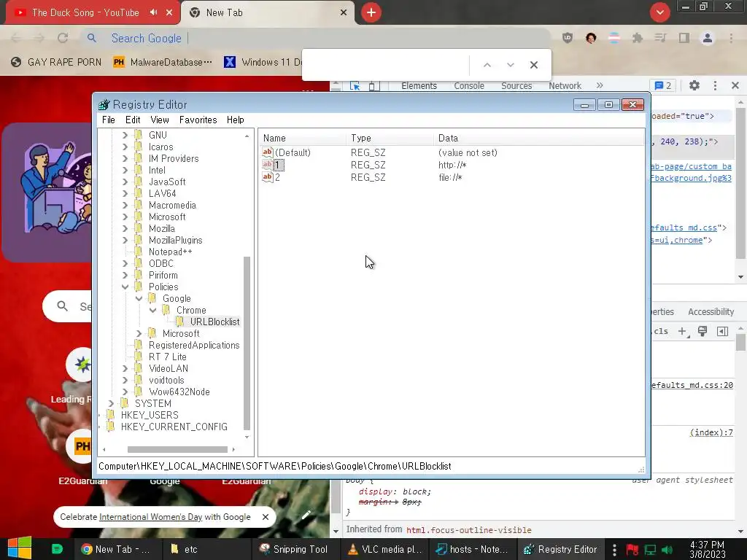Select the Wow6432Node key
Image resolution: width=747 pixels, height=560 pixels.
[x=179, y=392]
